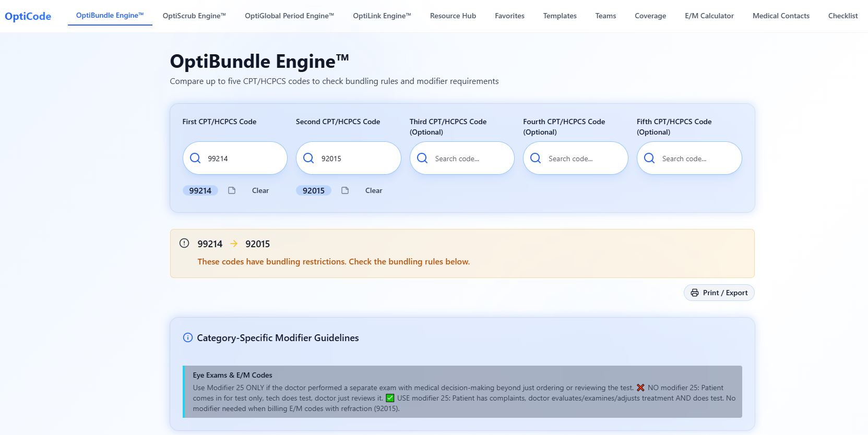Open Favorites page
The image size is (868, 435).
coord(509,16)
